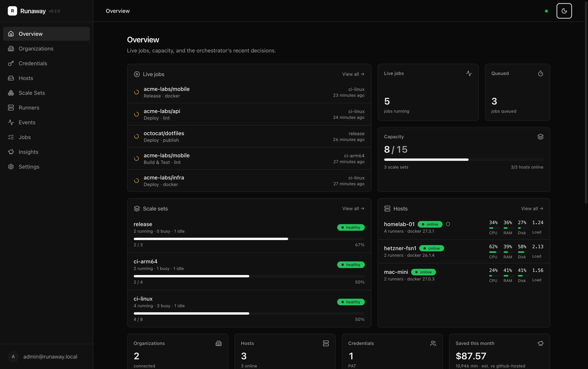The width and height of the screenshot is (588, 369).
Task: Click spinner icon for acme-labs/api job
Action: tap(136, 114)
